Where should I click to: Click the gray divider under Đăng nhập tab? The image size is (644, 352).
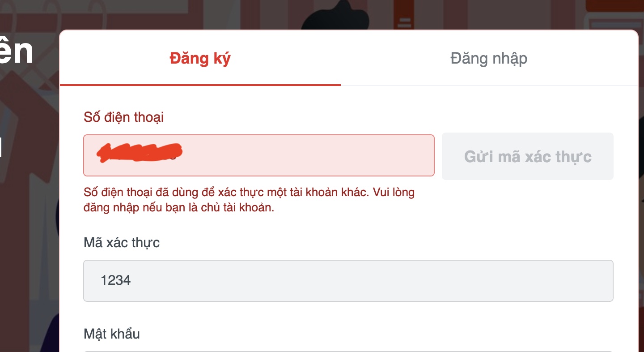pyautogui.click(x=488, y=85)
